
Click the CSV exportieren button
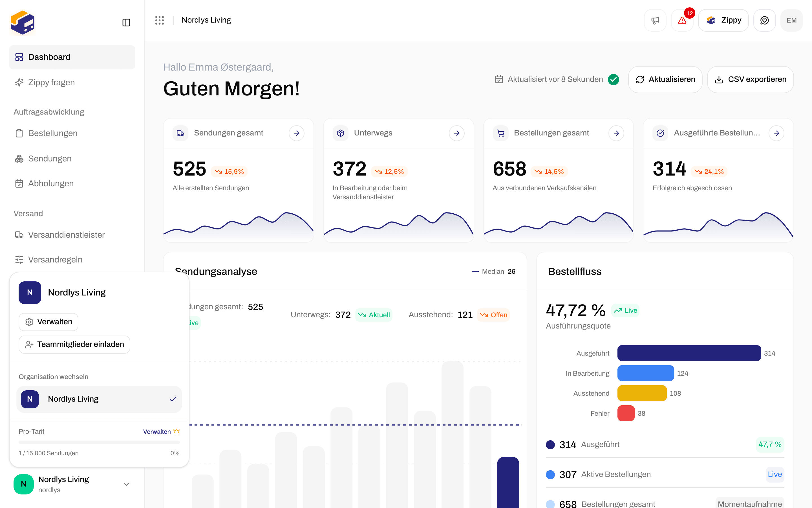pyautogui.click(x=750, y=79)
